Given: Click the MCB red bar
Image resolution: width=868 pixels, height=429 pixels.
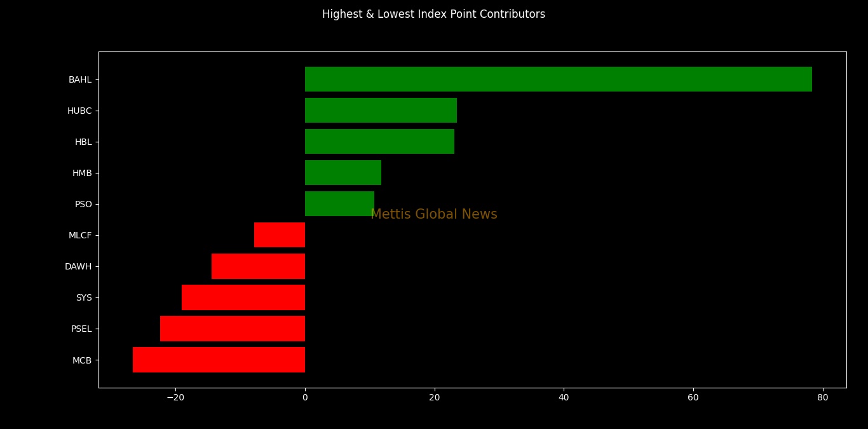Looking at the screenshot, I should pyautogui.click(x=219, y=360).
